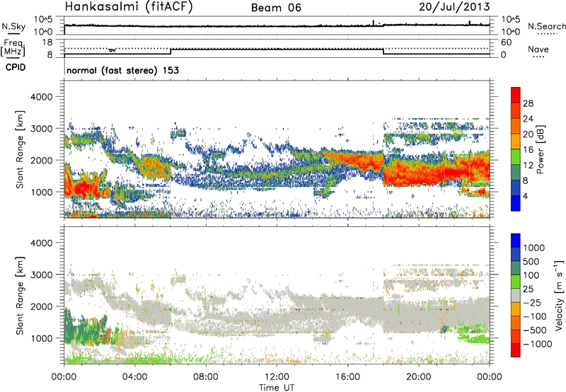Click the frequency trace panel
The height and width of the screenshot is (392, 566).
coord(277,48)
